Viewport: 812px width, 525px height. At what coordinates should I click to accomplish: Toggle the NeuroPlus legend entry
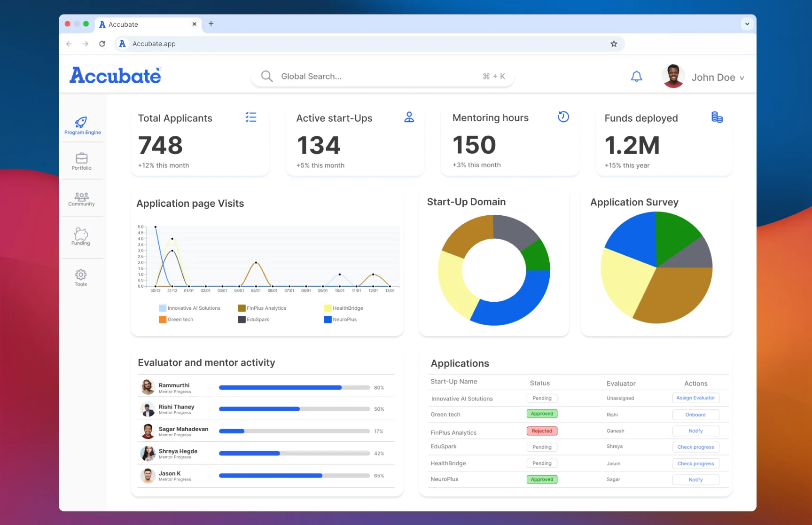341,320
